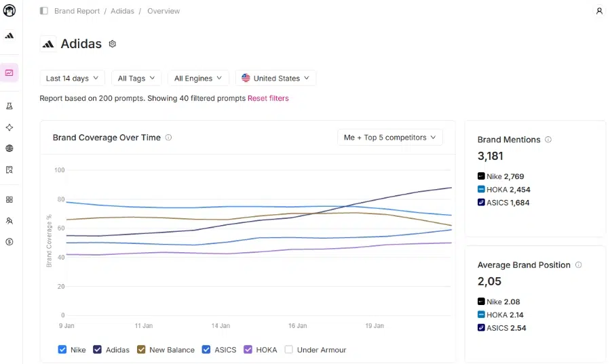Click the HOKA logo in Brand Mentions
The width and height of the screenshot is (612, 364).
pos(481,189)
